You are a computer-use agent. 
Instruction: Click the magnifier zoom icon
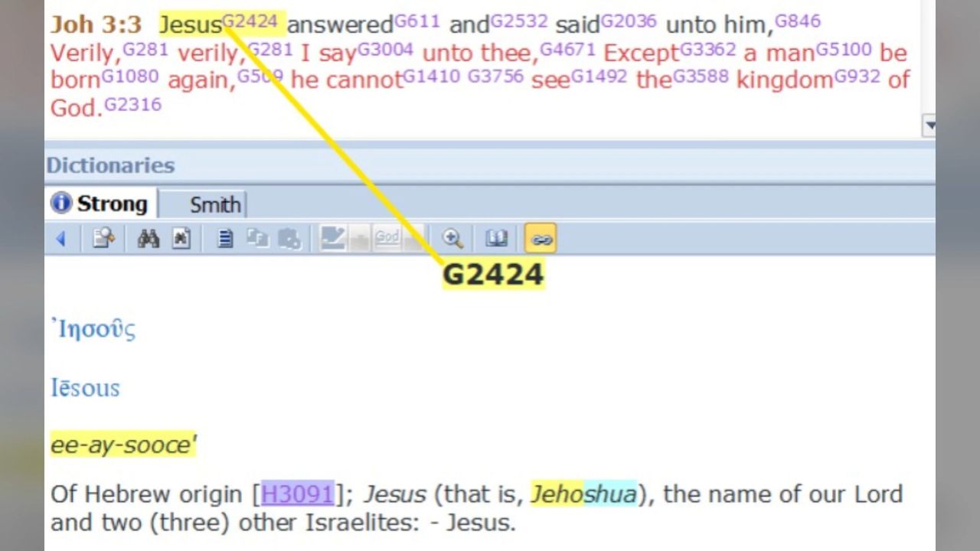452,239
